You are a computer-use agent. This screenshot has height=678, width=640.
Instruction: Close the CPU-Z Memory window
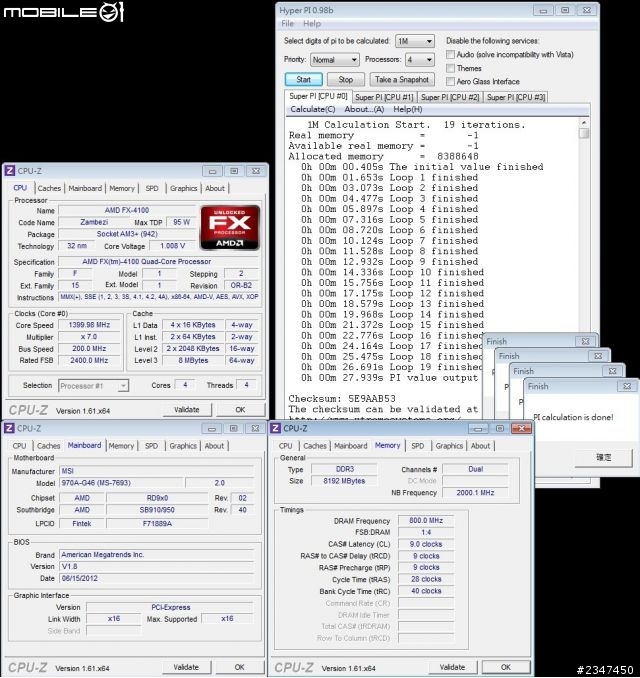[521, 428]
